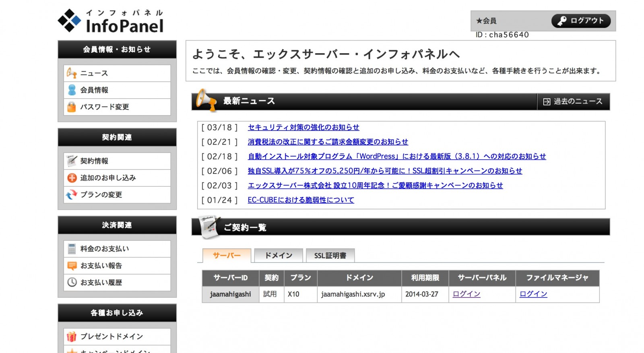Switch to the ドメイン tab
644x353 pixels.
279,255
